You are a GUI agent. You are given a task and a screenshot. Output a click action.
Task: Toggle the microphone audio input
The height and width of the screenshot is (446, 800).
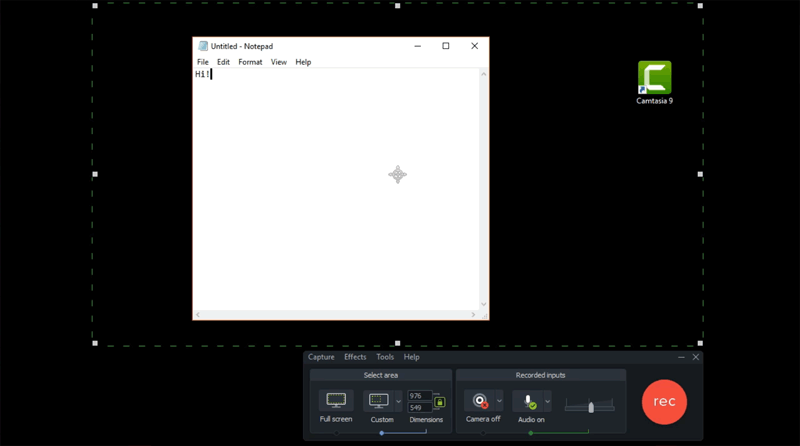[527, 401]
